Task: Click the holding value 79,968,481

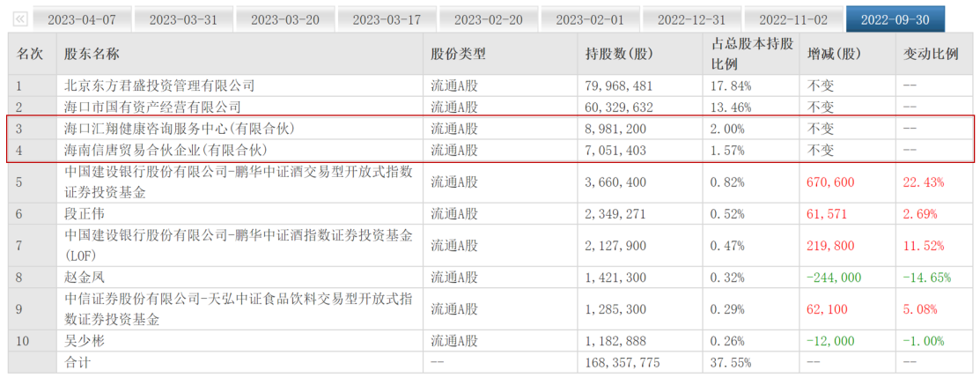Action: [619, 85]
